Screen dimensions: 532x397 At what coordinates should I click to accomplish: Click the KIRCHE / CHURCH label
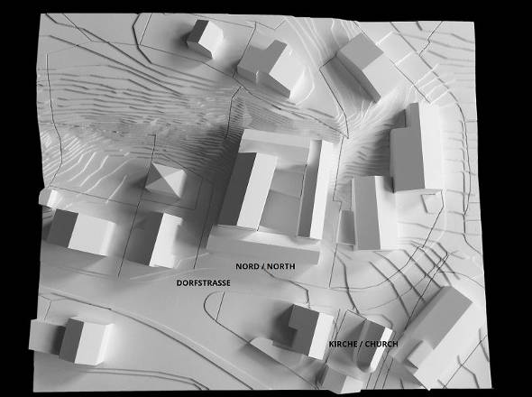tap(363, 344)
